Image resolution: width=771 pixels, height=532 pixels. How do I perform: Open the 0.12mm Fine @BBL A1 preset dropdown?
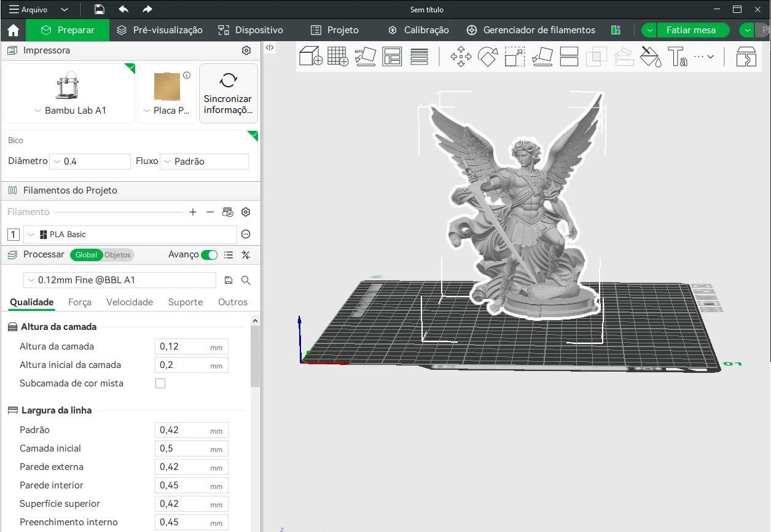tap(120, 280)
